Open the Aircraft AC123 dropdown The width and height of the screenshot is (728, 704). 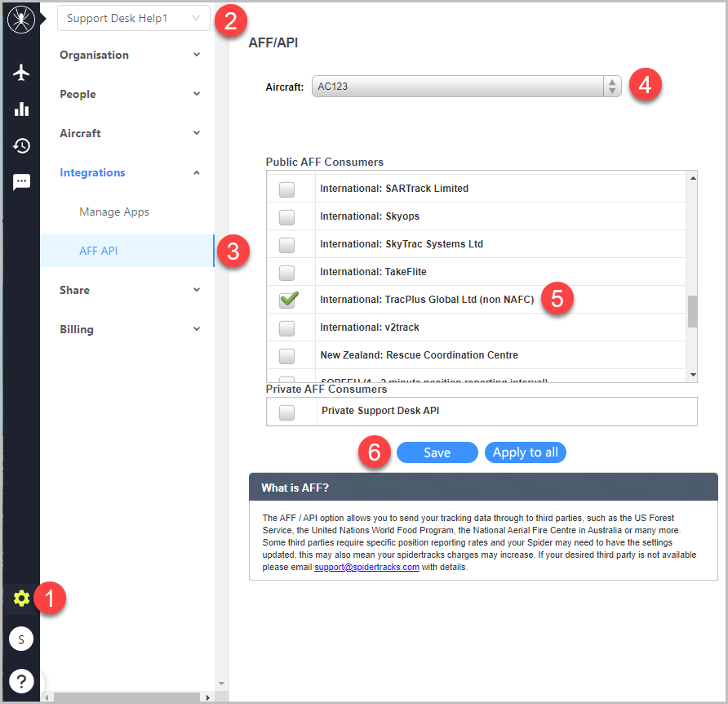[x=466, y=87]
